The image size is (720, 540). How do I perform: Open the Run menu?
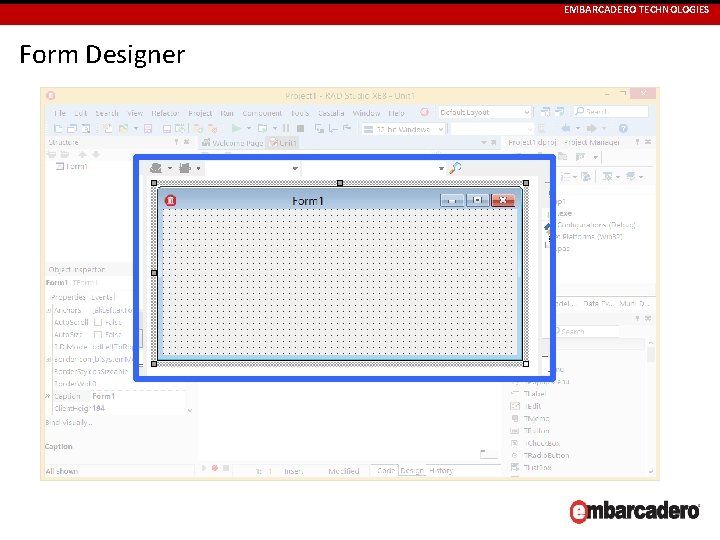pyautogui.click(x=227, y=113)
